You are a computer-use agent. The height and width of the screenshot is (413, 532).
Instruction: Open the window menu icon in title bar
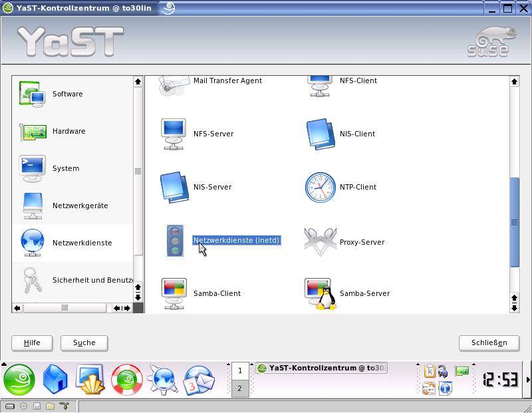8,8
